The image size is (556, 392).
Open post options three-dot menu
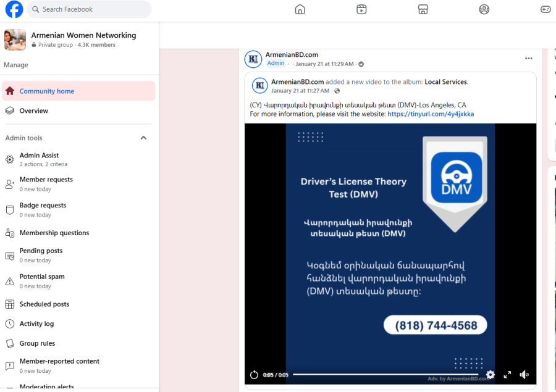528,59
